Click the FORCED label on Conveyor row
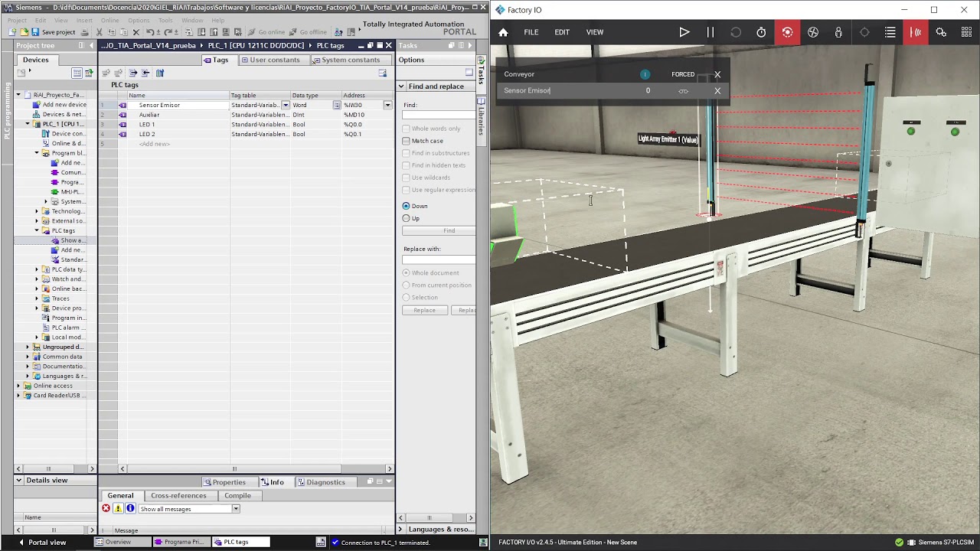 tap(683, 74)
